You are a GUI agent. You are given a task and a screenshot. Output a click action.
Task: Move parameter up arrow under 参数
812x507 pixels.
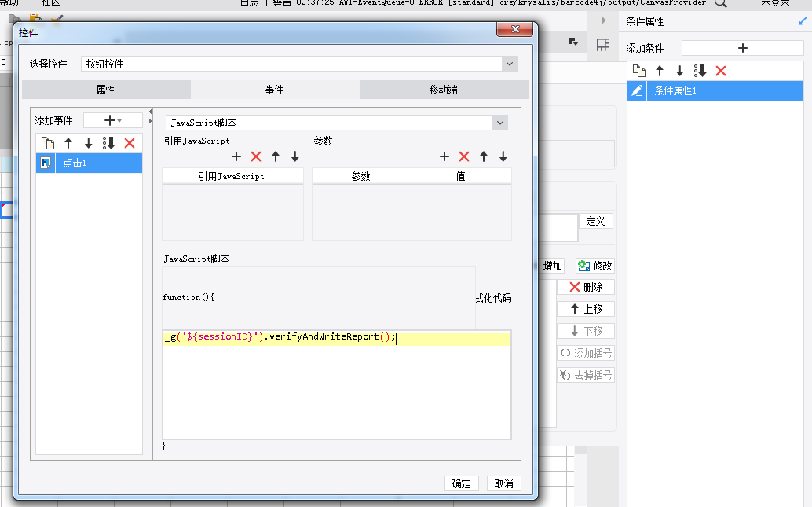click(x=484, y=156)
